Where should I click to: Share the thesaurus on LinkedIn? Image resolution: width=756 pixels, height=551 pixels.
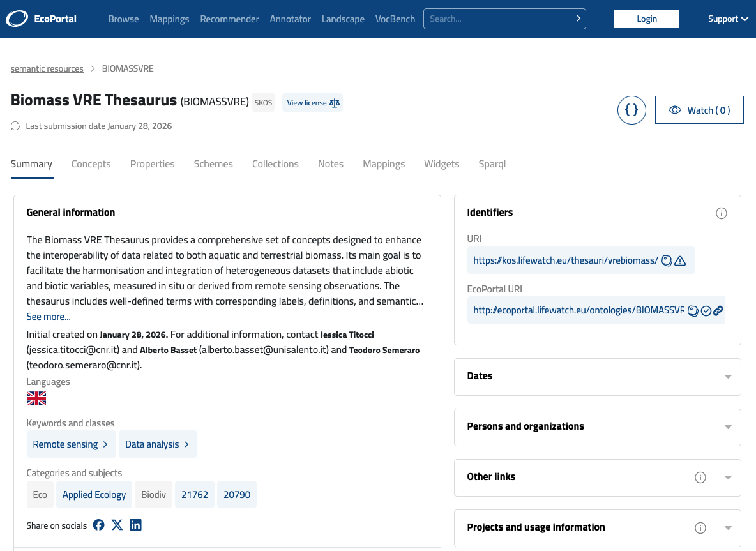[x=135, y=525]
